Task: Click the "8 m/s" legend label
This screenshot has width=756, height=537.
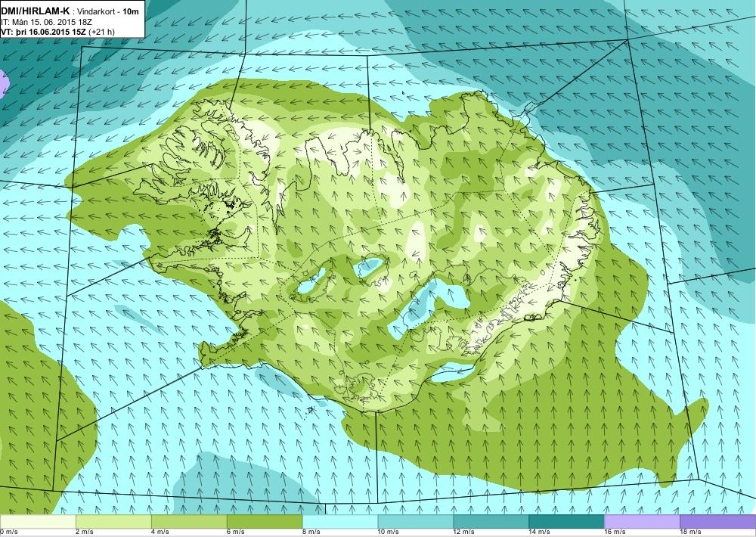Action: (311, 532)
